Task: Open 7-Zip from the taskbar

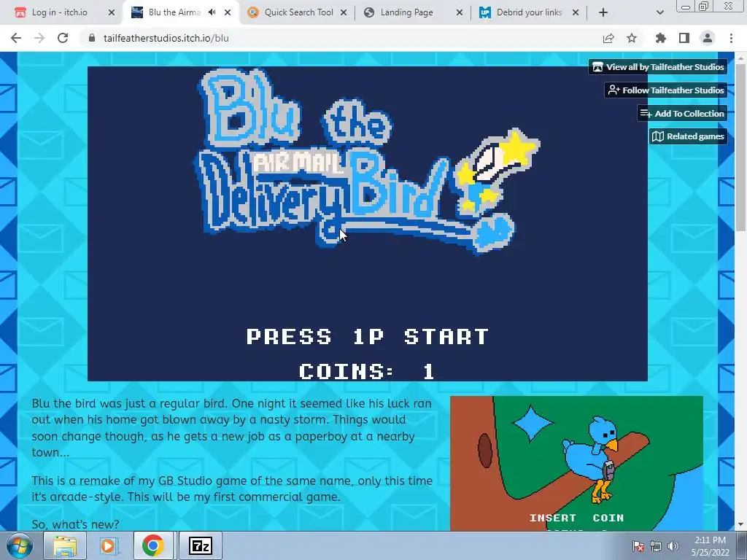Action: pos(200,545)
